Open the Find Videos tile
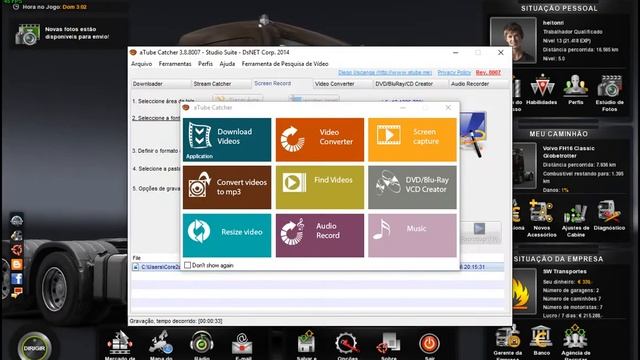Viewport: 640px width, 360px height. coord(320,187)
